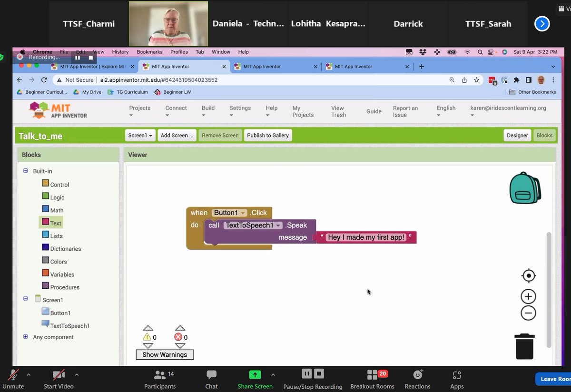Zoom in with the plus icon
The image size is (571, 392).
[x=528, y=296]
